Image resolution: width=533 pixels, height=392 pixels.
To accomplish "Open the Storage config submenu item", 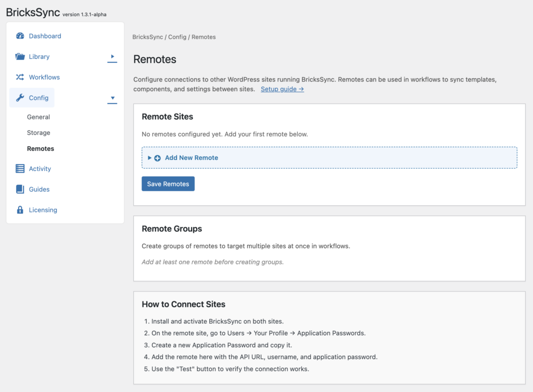I will pyautogui.click(x=39, y=133).
